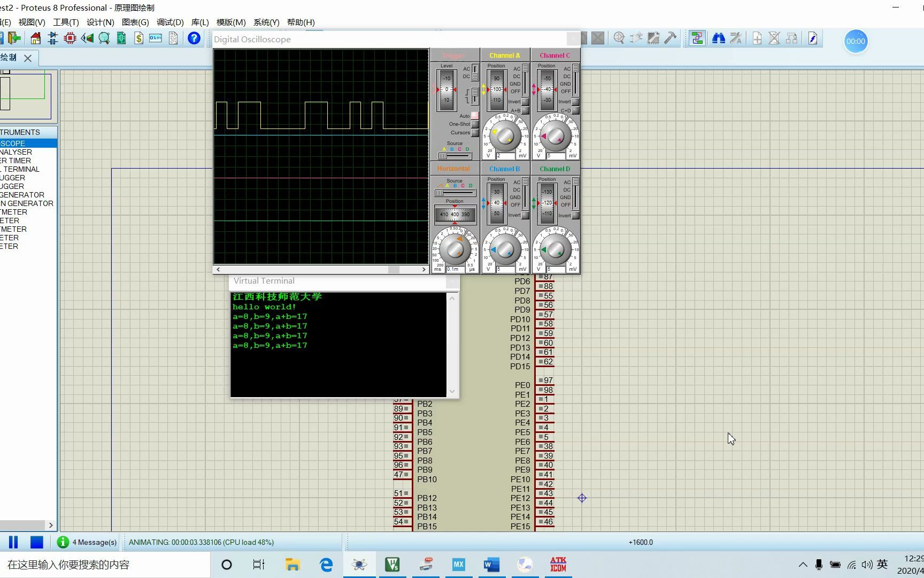Click the lightning bolt netlist icon
Viewport: 924px width, 578px height.
click(x=813, y=37)
